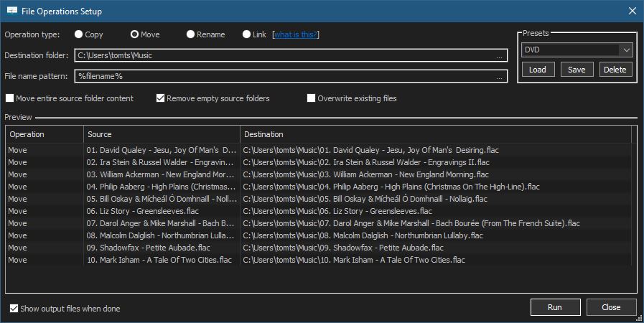Toggle Show output files when done
Screen dimensions: 644x323
tap(14, 309)
